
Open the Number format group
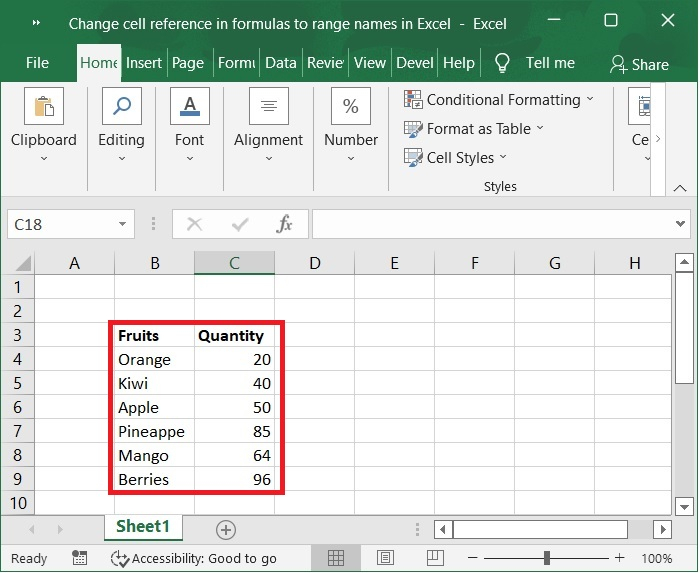coord(351,121)
